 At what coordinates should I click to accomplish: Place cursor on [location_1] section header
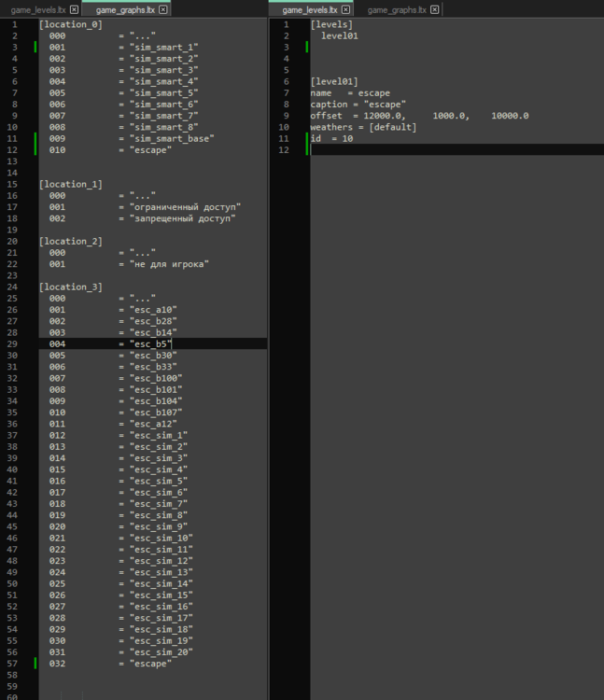(70, 184)
